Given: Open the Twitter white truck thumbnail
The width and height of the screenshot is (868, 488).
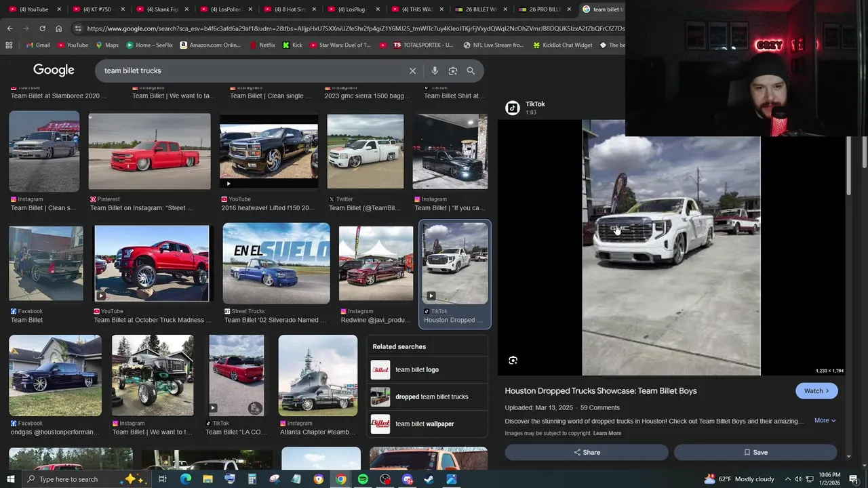Looking at the screenshot, I should coord(366,151).
